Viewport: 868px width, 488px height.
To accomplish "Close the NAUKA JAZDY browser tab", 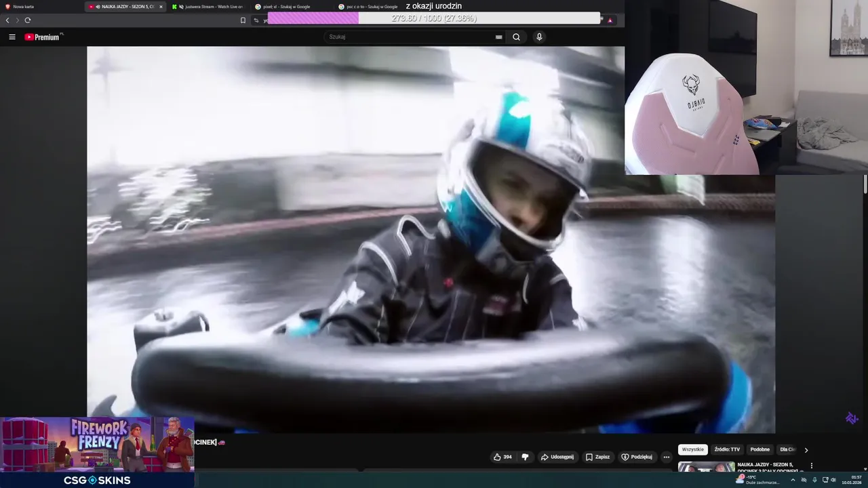I will (161, 7).
